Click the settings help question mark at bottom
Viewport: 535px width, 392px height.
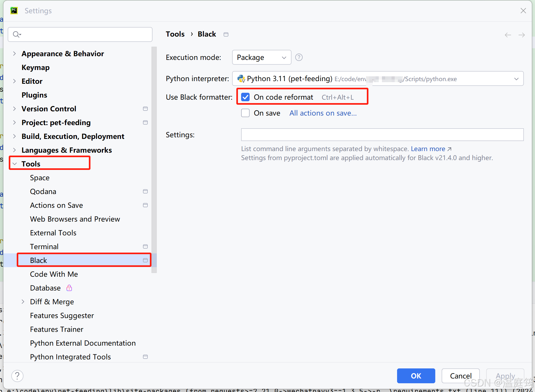click(17, 376)
